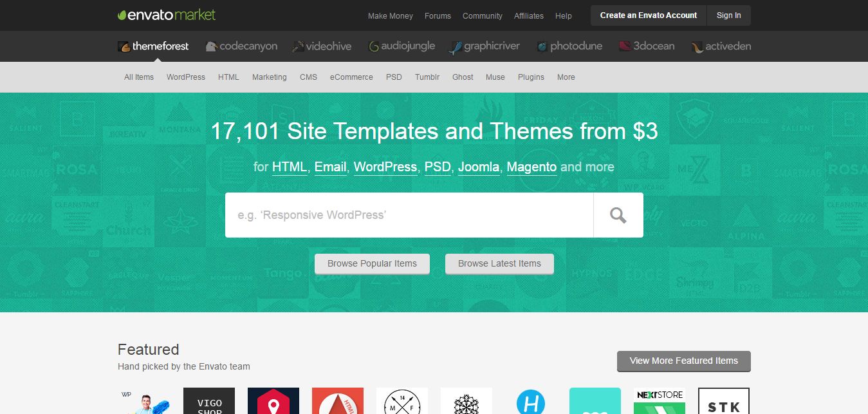868x414 pixels.
Task: Open the Tumblr category
Action: (427, 77)
